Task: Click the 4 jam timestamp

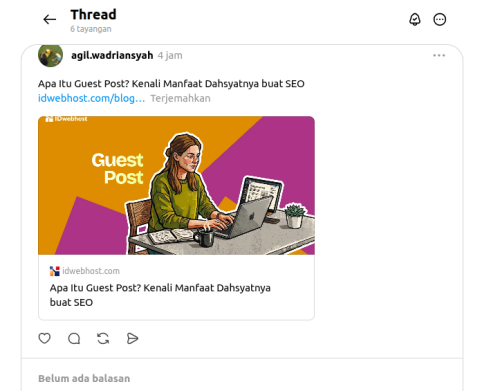Action: point(170,55)
